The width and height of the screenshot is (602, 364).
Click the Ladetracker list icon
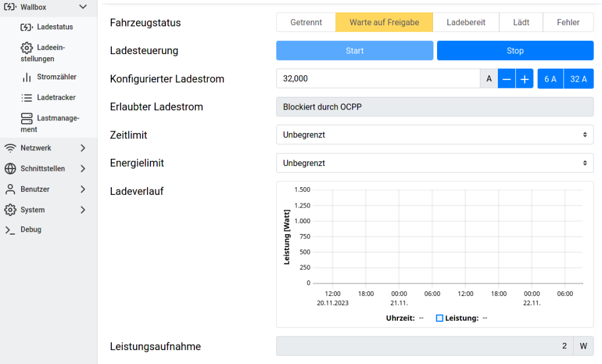[26, 97]
